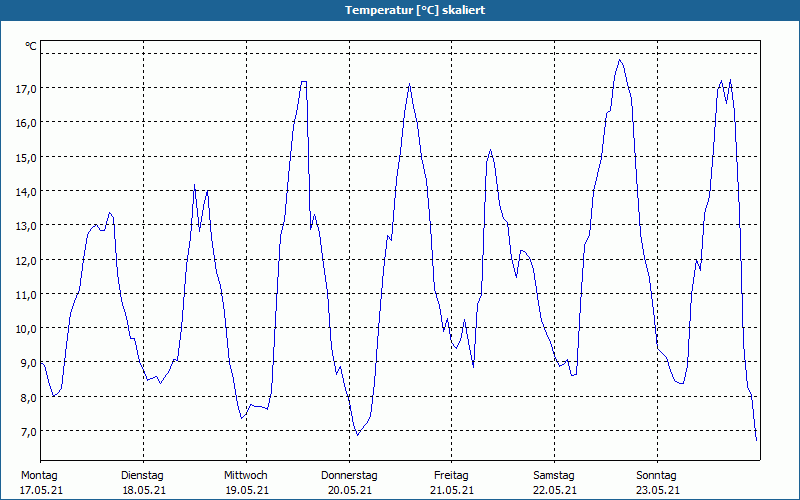Click the date 18.05.21
This screenshot has width=800, height=500.
point(144,490)
